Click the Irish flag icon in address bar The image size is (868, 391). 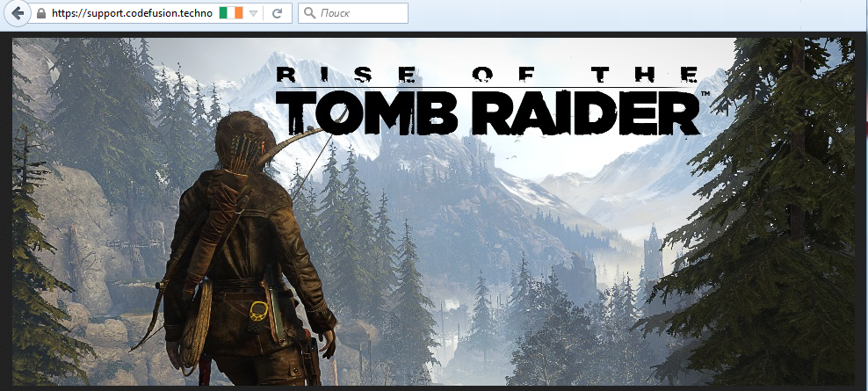coord(231,13)
